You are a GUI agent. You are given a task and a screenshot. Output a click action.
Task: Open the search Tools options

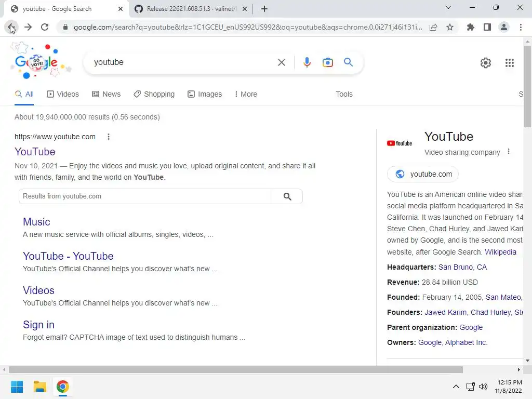[344, 94]
